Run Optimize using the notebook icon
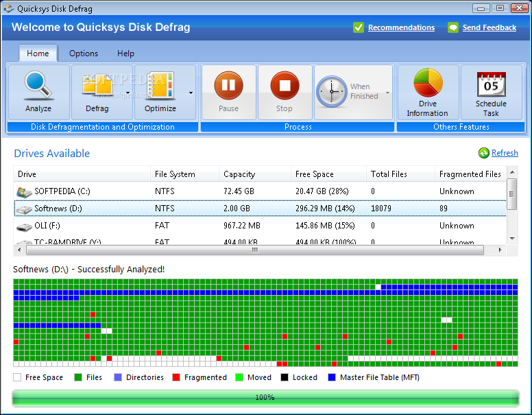The height and width of the screenshot is (415, 532). point(160,85)
